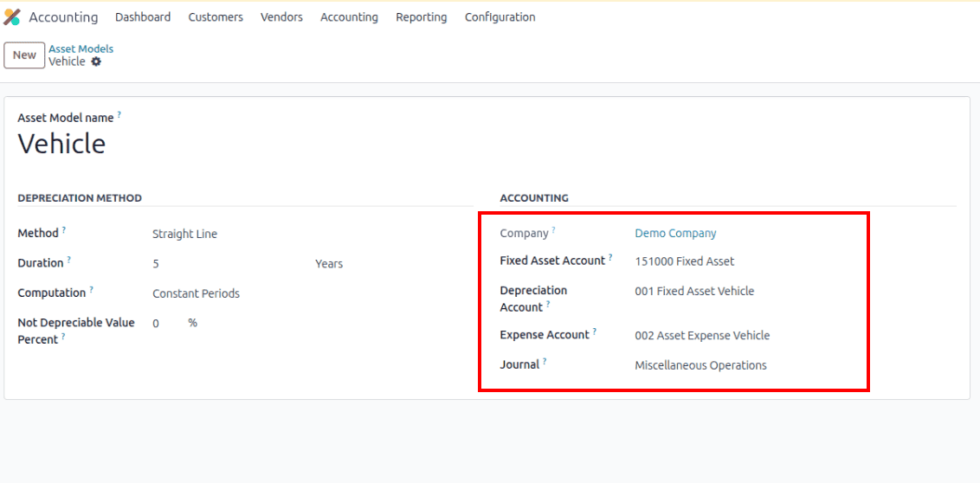Open the Reporting menu
980x483 pixels.
click(422, 17)
